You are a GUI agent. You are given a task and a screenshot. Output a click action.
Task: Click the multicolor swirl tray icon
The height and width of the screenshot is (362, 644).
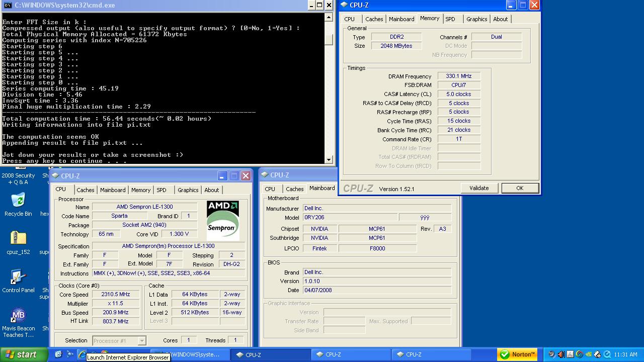tap(579, 354)
